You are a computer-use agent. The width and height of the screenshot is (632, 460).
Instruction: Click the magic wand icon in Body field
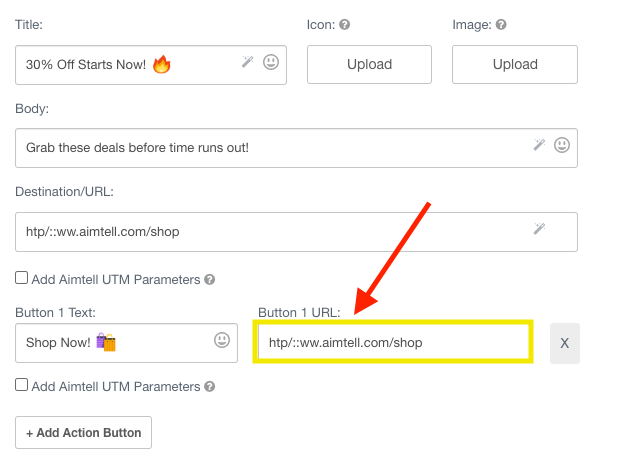(539, 146)
